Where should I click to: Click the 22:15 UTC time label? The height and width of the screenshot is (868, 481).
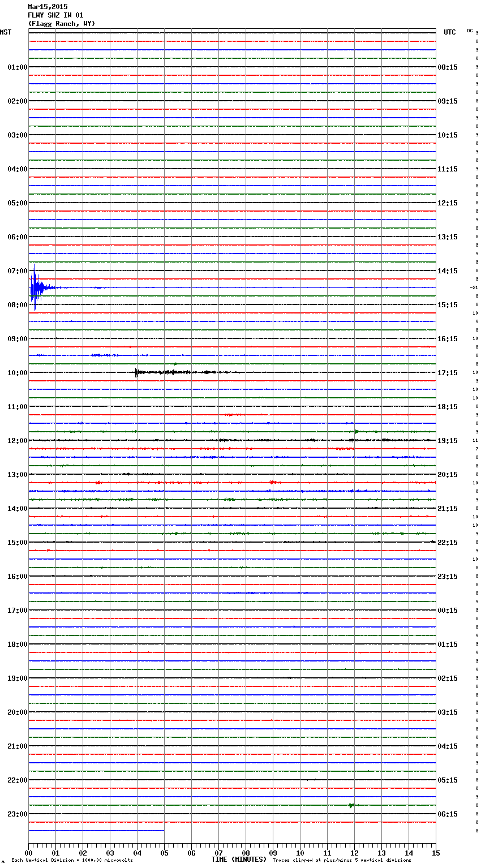point(448,543)
